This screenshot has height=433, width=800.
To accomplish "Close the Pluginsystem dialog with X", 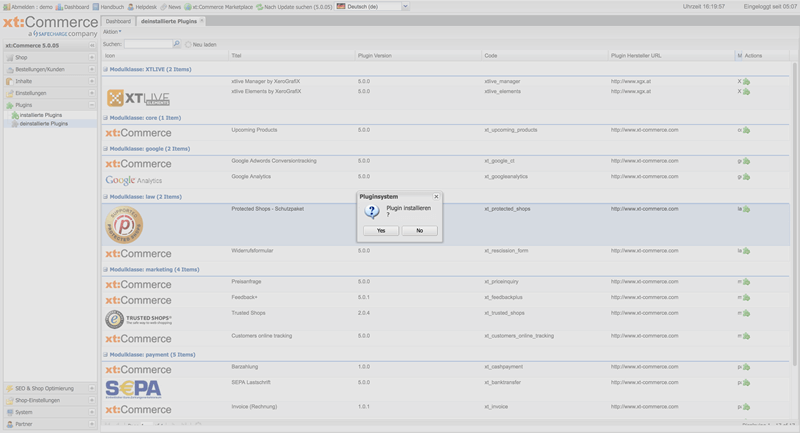I will [436, 197].
